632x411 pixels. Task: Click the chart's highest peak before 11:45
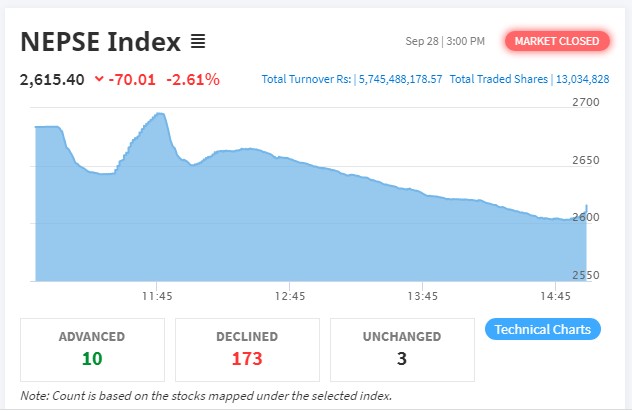click(160, 114)
